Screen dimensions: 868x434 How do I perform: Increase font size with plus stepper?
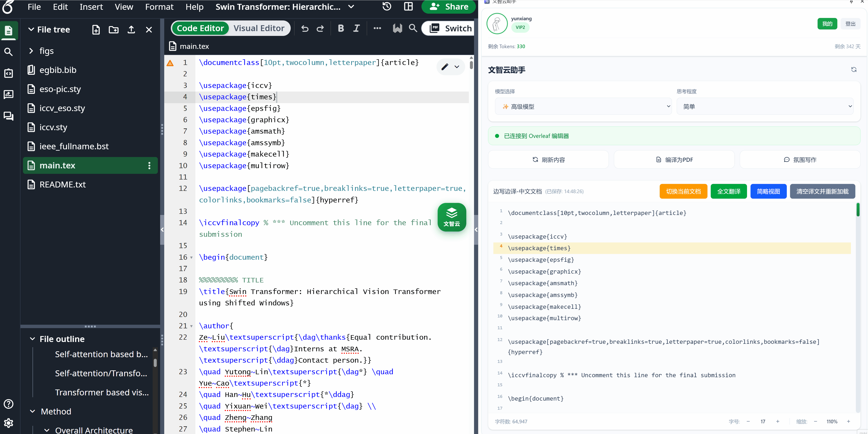[x=778, y=421]
